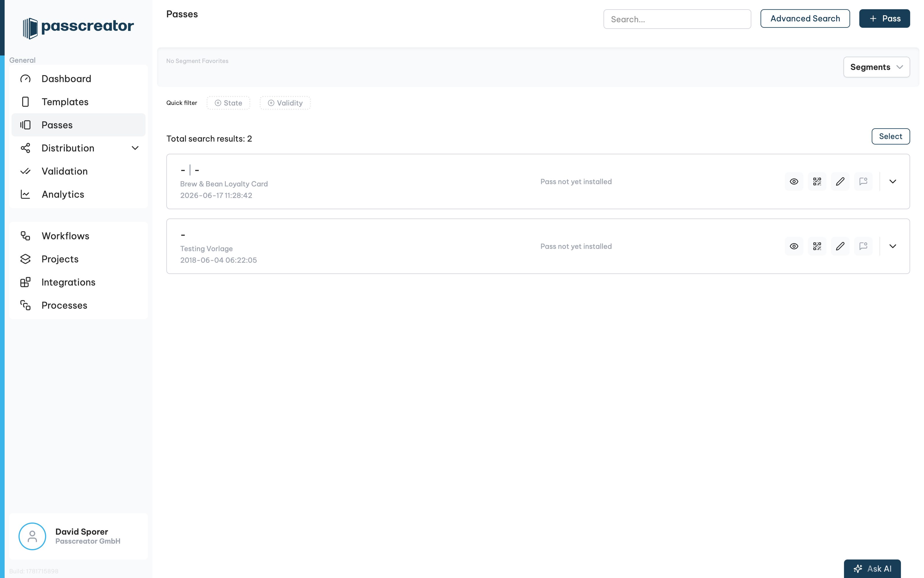This screenshot has width=924, height=578.
Task: Send message for Testing Vorlage pass
Action: [863, 246]
